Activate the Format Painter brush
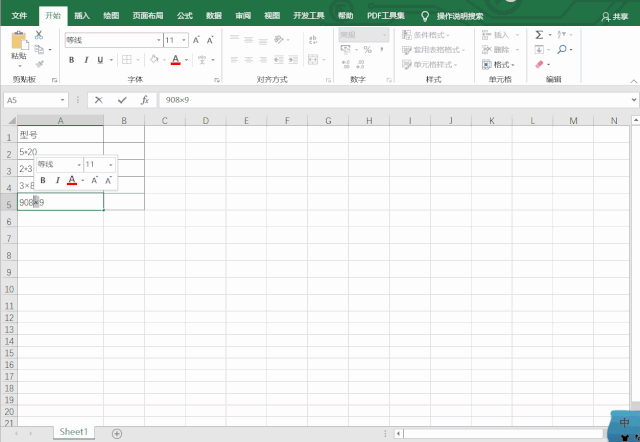 (x=39, y=64)
